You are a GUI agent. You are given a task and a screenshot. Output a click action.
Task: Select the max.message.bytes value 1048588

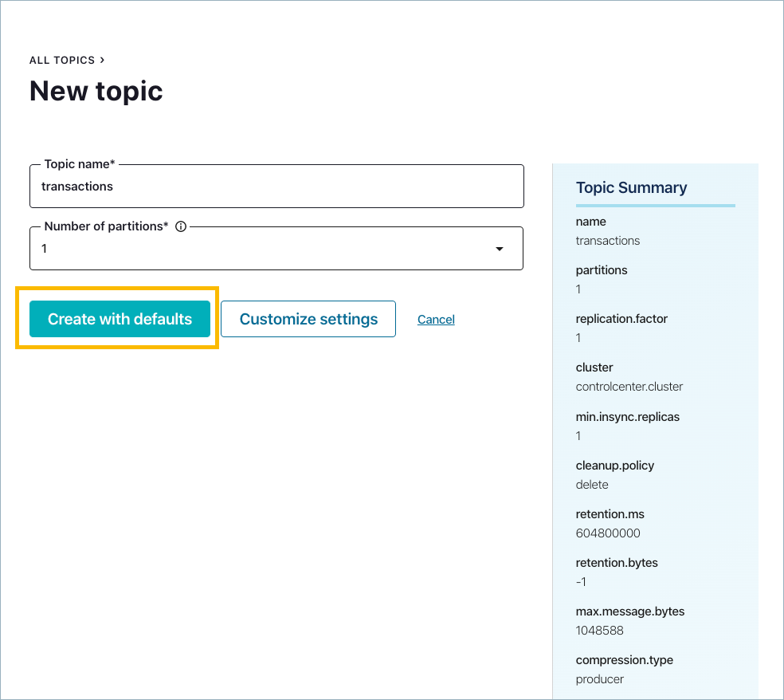[x=599, y=631]
